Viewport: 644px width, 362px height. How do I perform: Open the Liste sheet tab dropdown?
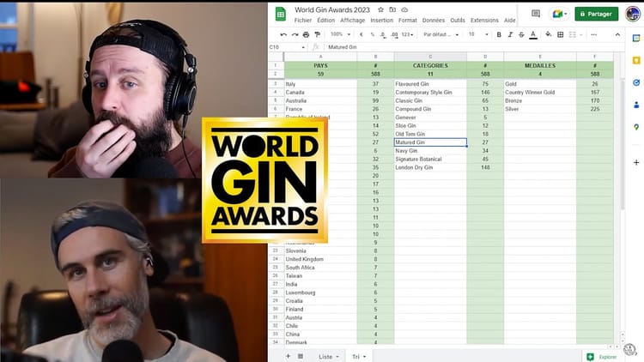click(337, 357)
